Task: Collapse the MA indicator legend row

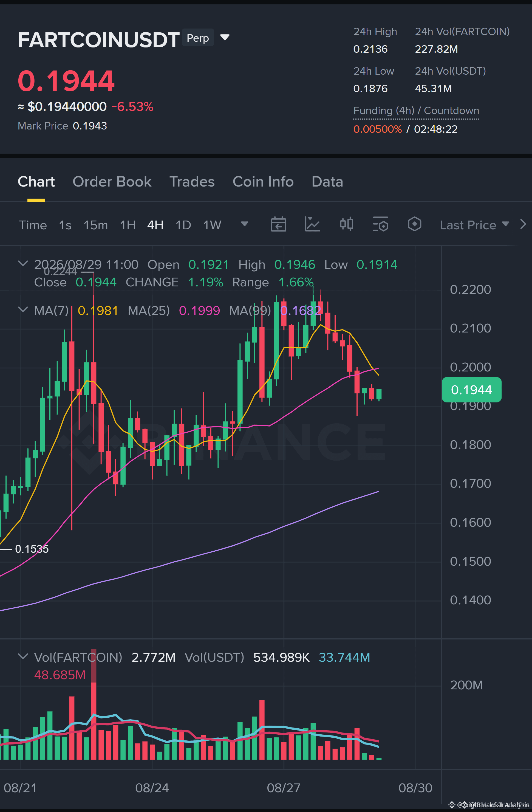Action: point(23,309)
